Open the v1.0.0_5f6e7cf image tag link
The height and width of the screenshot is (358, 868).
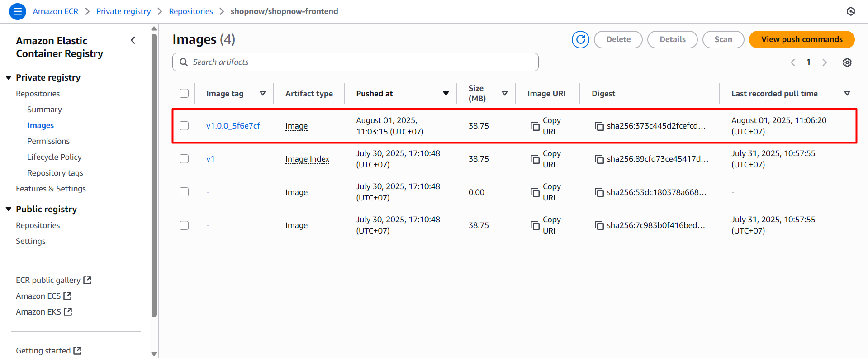tap(233, 126)
